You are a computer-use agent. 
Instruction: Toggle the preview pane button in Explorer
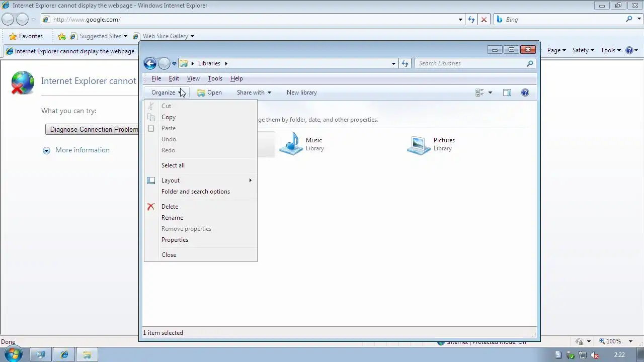507,93
